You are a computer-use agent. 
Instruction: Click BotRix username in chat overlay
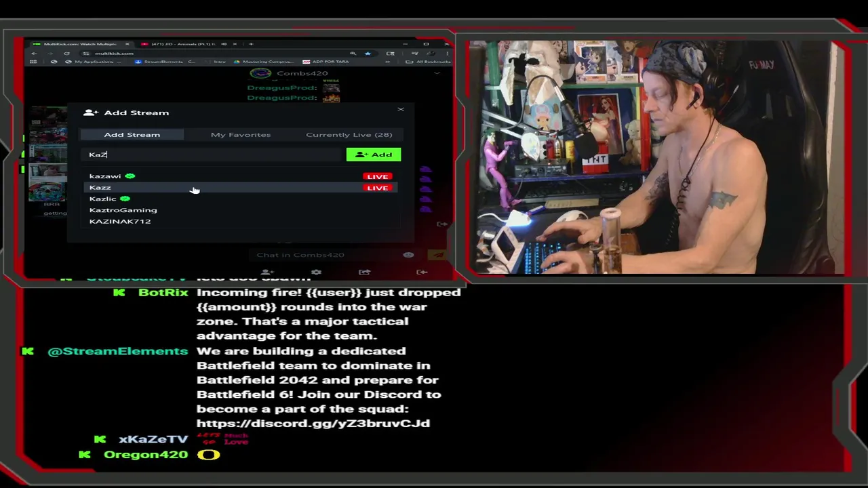pyautogui.click(x=163, y=293)
